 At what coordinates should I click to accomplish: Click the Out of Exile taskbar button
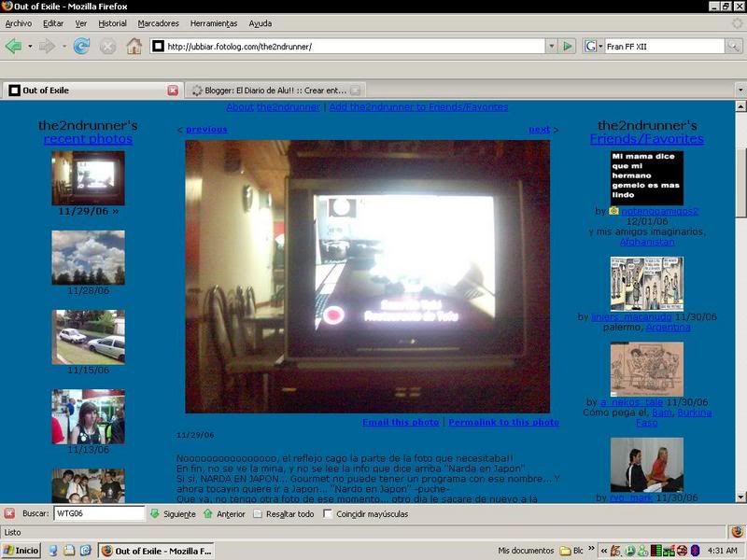tap(156, 551)
